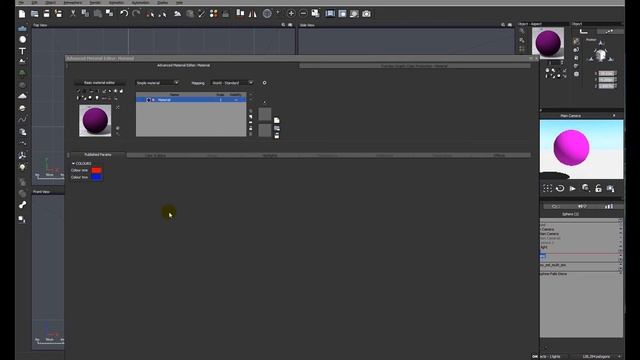The width and height of the screenshot is (640, 360).
Task: Collapse the COLOURS section
Action: (x=73, y=163)
